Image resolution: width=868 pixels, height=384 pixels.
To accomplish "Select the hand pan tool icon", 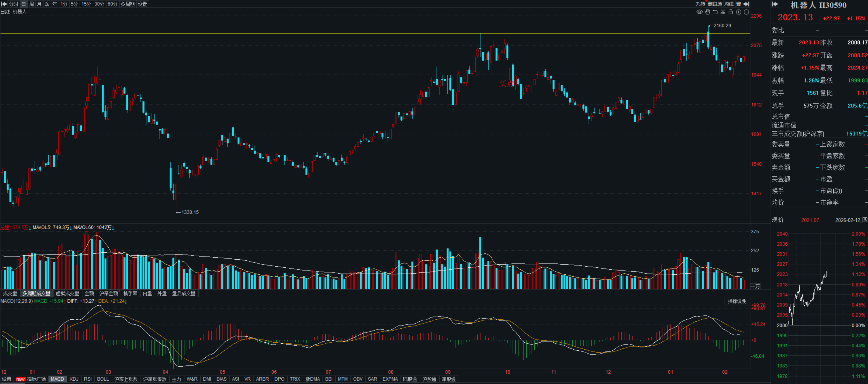I will pyautogui.click(x=707, y=12).
